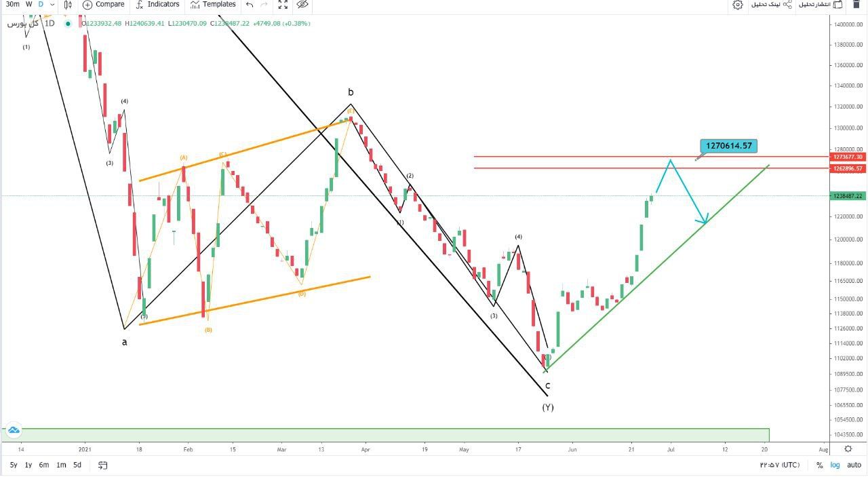Open the candlestick chart style selector
868x477 pixels.
[68, 5]
